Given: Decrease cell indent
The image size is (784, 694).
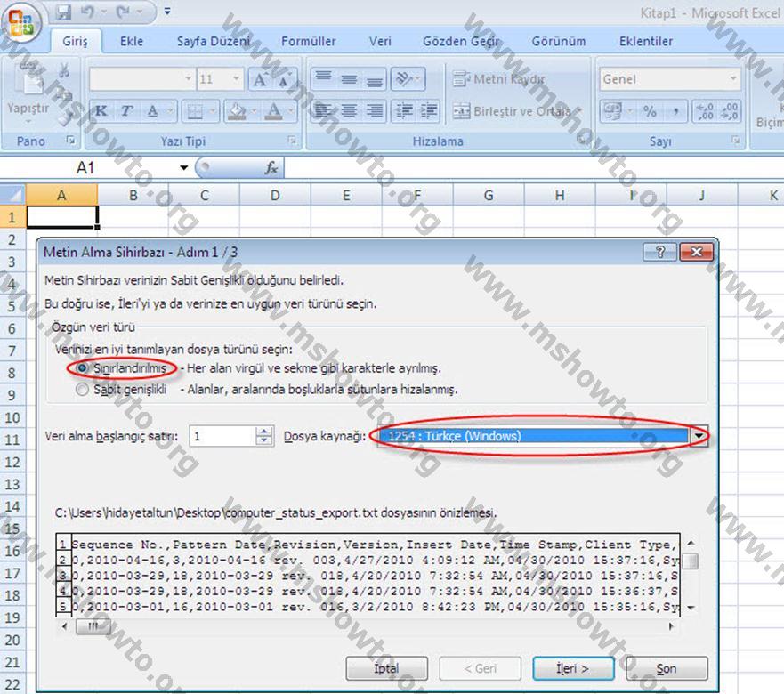Looking at the screenshot, I should point(403,111).
